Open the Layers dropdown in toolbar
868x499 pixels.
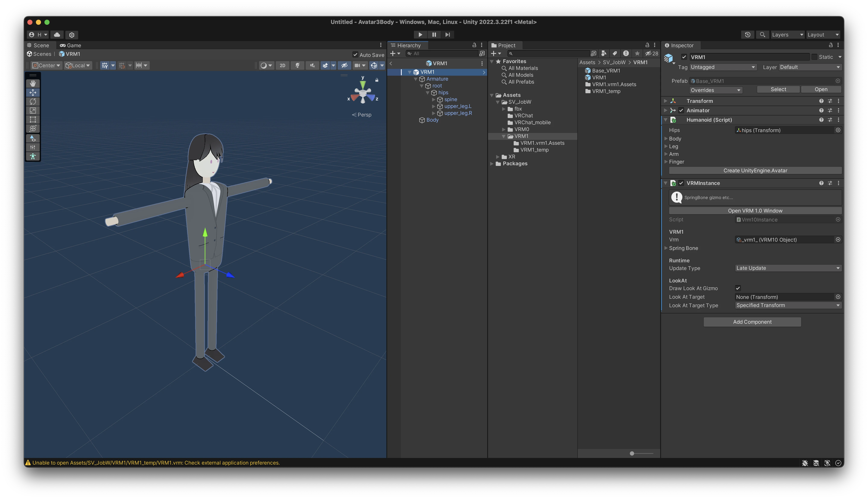pyautogui.click(x=787, y=35)
